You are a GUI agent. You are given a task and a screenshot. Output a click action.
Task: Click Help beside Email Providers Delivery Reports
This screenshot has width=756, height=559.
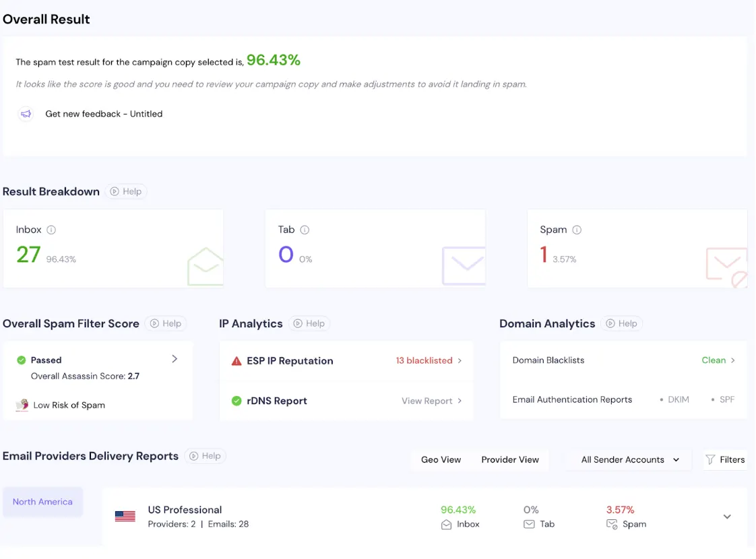coord(206,456)
